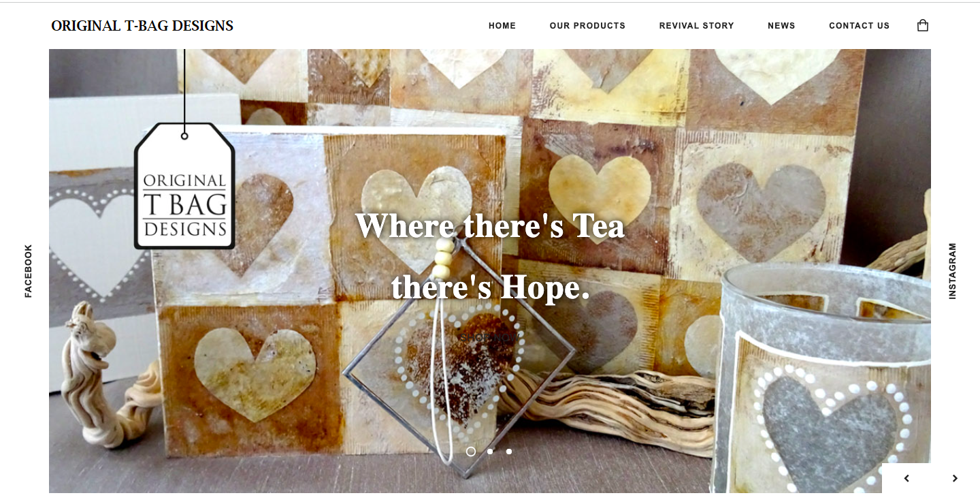Open the vertical Instagram link

click(x=952, y=270)
